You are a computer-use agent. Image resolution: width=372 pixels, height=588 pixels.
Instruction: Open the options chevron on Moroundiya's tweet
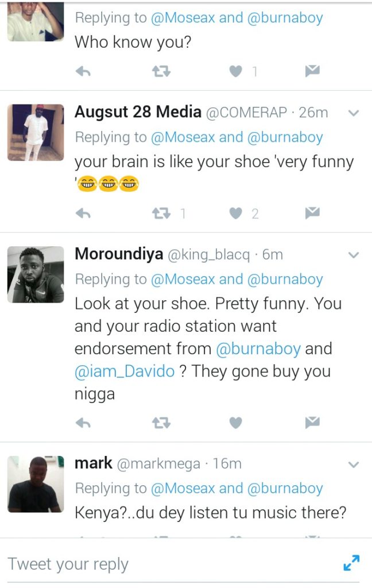354,255
